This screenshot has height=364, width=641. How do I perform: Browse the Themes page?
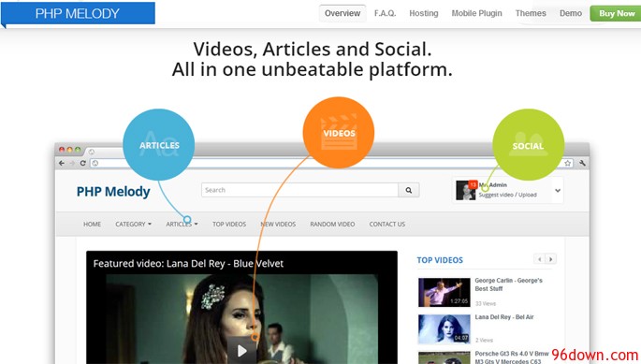pyautogui.click(x=531, y=13)
